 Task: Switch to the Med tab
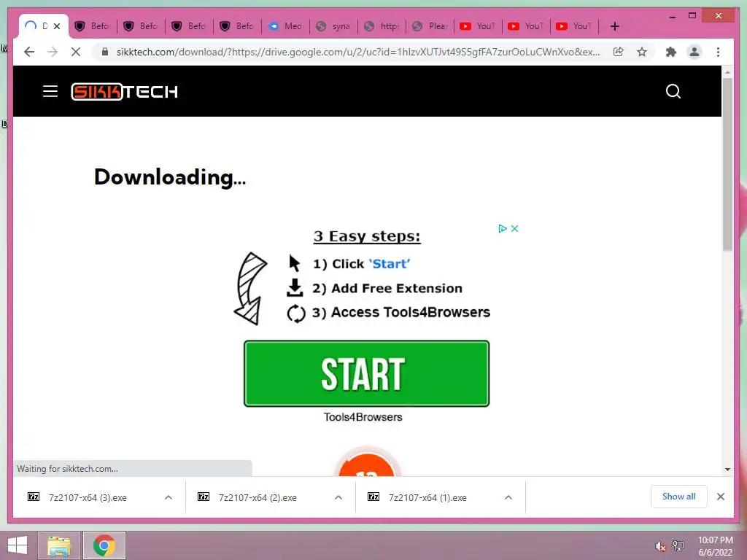click(286, 26)
